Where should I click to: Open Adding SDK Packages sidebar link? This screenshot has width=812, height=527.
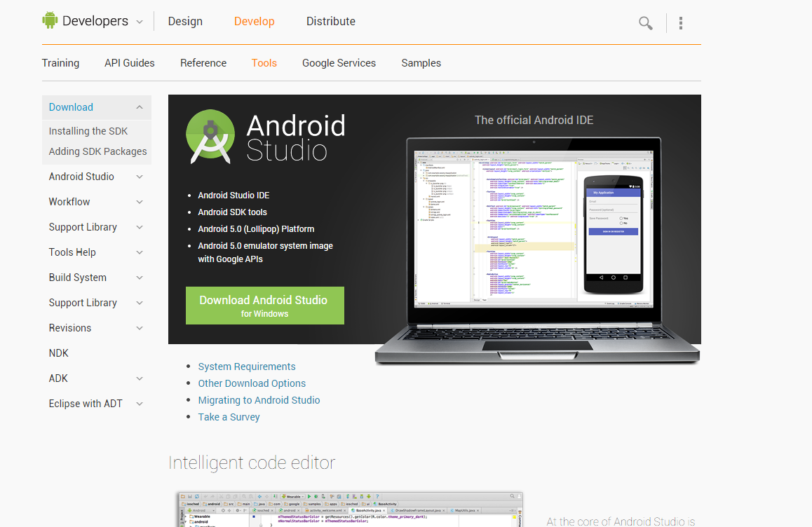coord(98,151)
